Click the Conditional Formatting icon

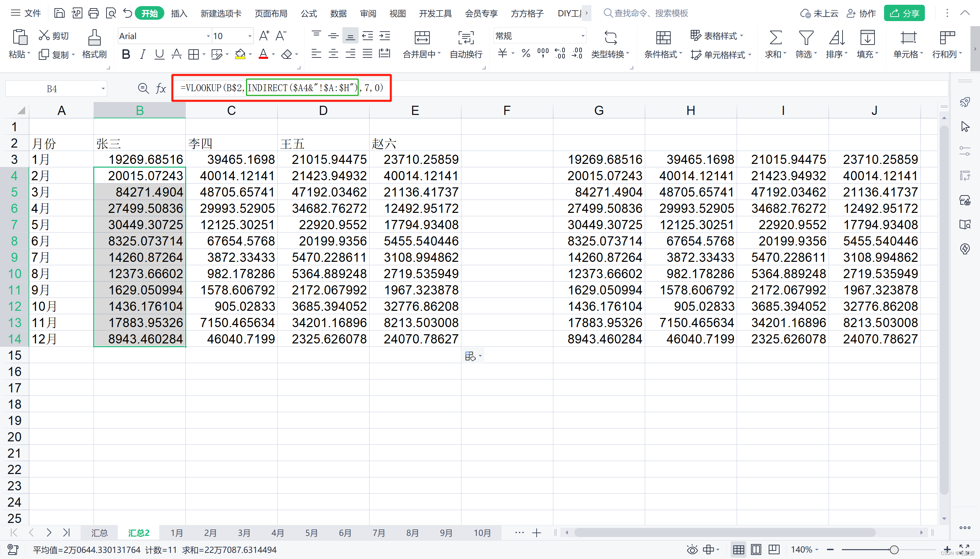(663, 38)
